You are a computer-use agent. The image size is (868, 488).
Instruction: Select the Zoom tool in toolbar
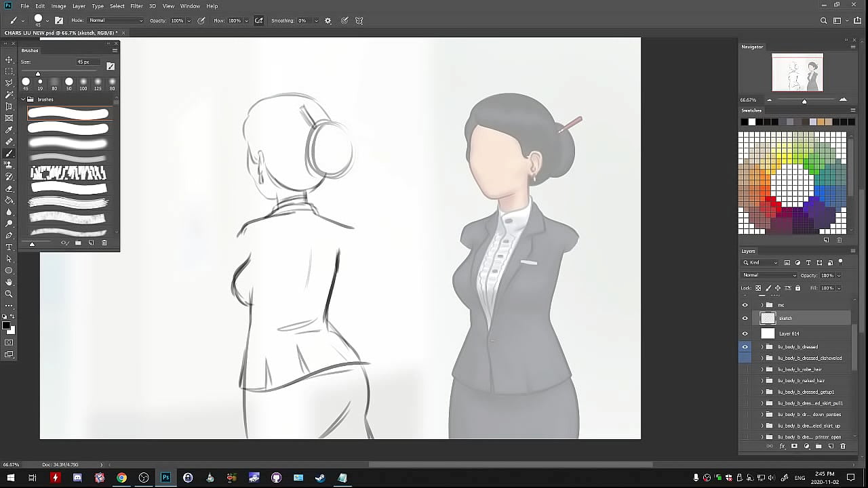coord(9,293)
